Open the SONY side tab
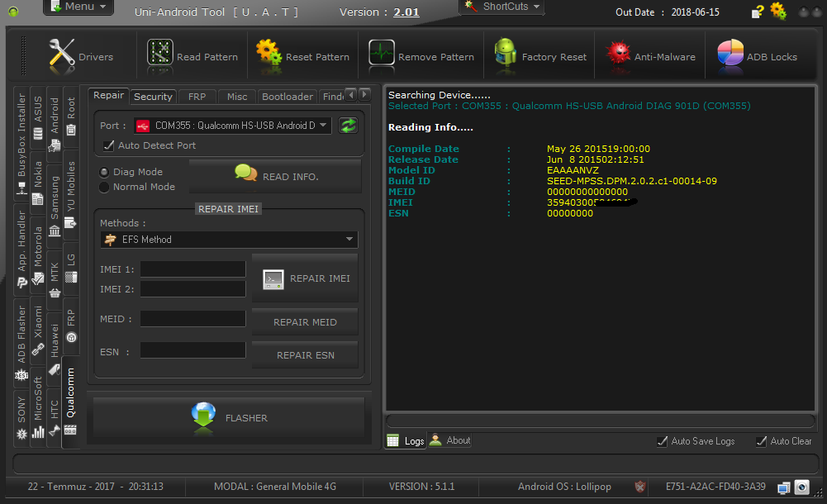Viewport: 827px width, 504px height. 21,418
